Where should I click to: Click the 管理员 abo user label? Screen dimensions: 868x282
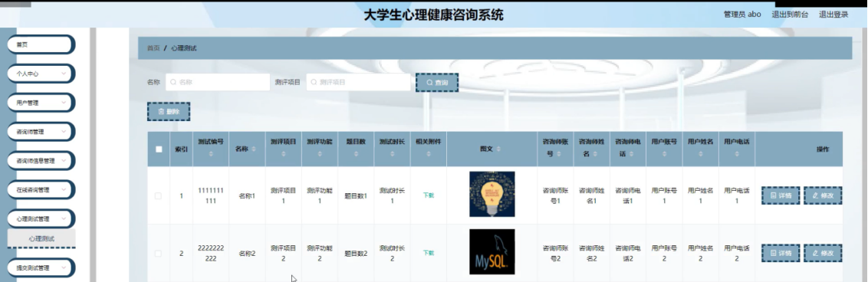click(742, 15)
